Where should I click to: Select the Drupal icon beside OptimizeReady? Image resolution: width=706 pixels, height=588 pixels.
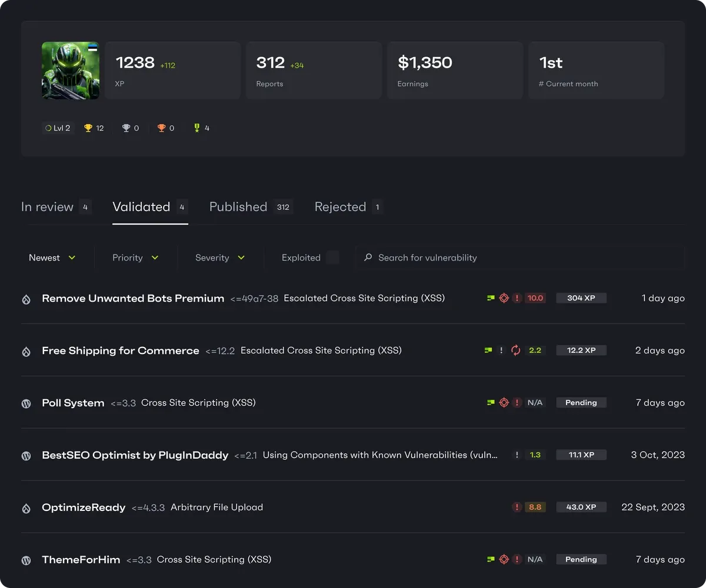tap(26, 508)
